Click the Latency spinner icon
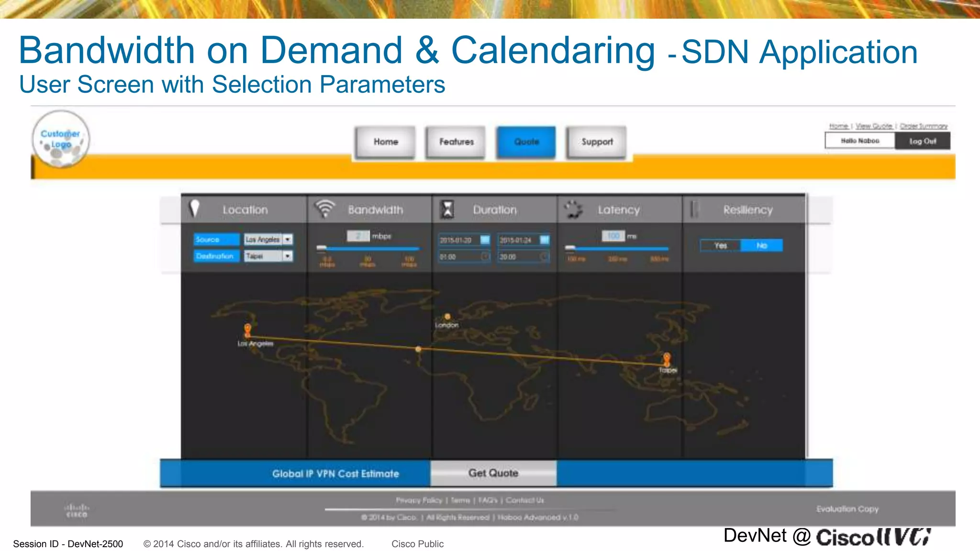This screenshot has width=980, height=551. click(573, 209)
